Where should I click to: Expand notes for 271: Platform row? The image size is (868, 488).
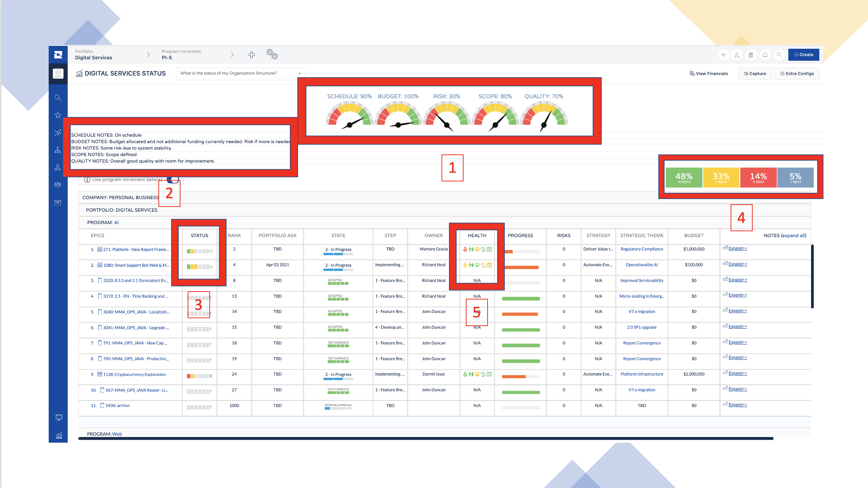pyautogui.click(x=738, y=248)
